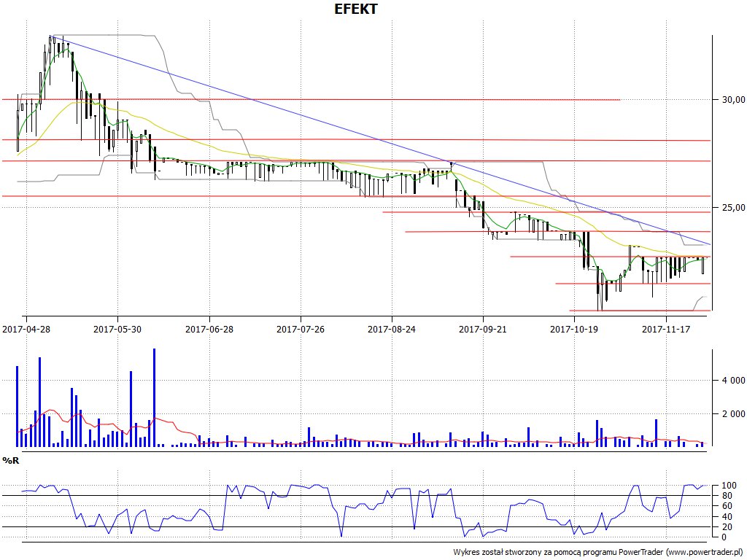
Task: Click the 2017-06-28 date label
Action: coord(209,329)
